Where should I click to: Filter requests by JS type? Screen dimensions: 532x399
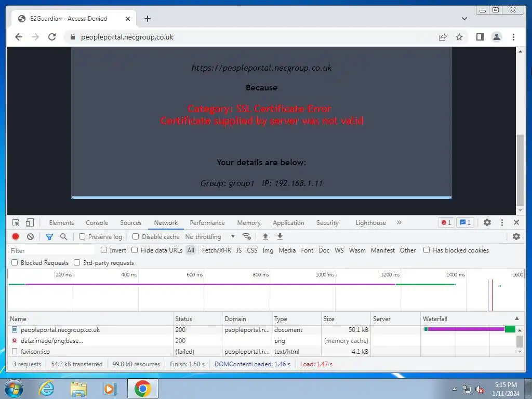(239, 250)
